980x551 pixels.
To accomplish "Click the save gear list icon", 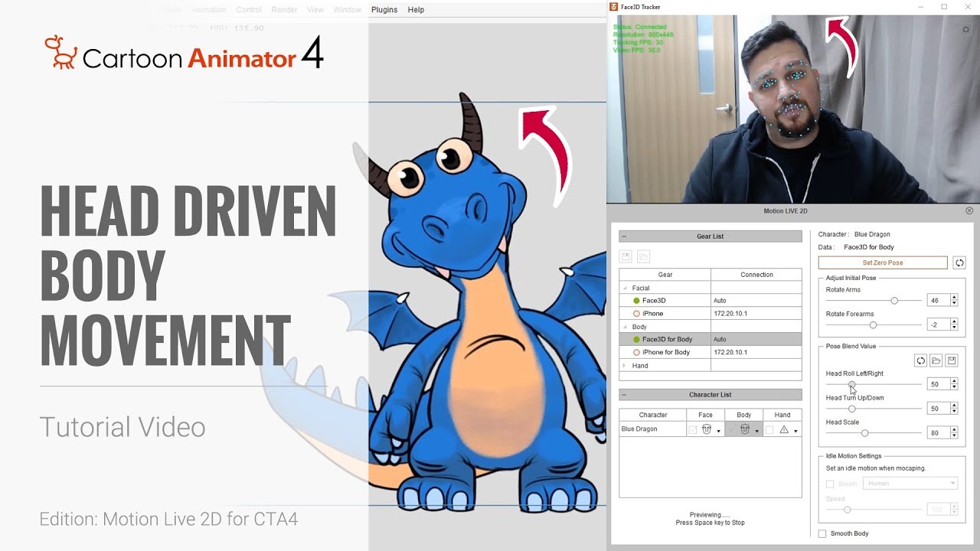I will tap(626, 256).
